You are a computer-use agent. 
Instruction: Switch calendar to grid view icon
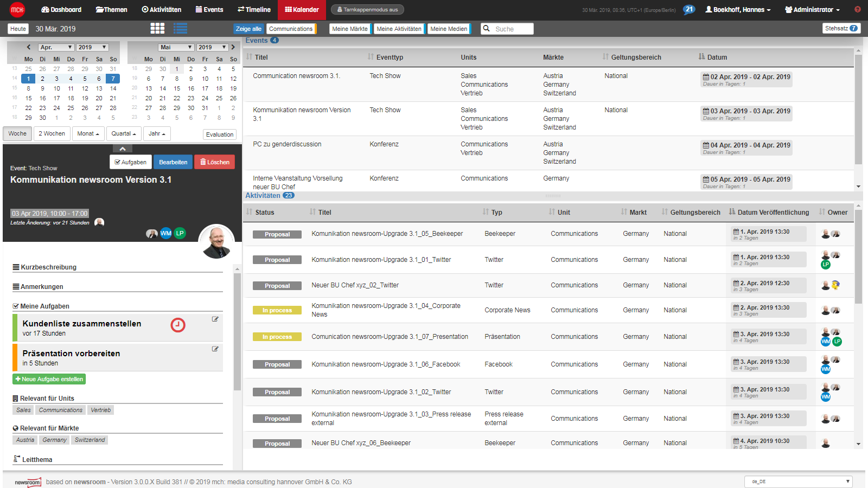click(x=157, y=28)
